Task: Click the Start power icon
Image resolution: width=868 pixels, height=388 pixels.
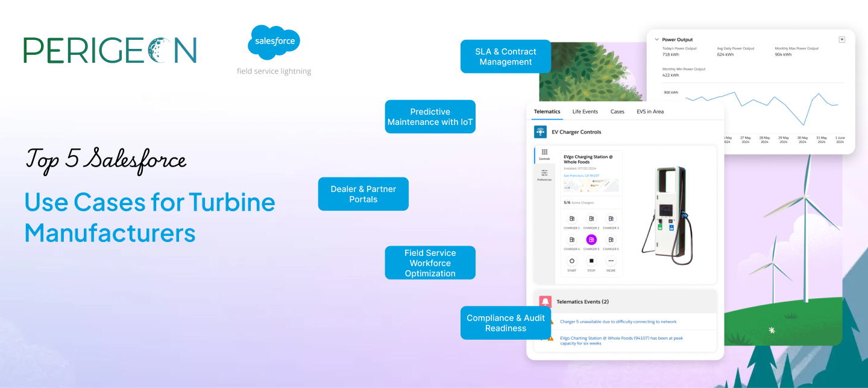Action: (571, 261)
